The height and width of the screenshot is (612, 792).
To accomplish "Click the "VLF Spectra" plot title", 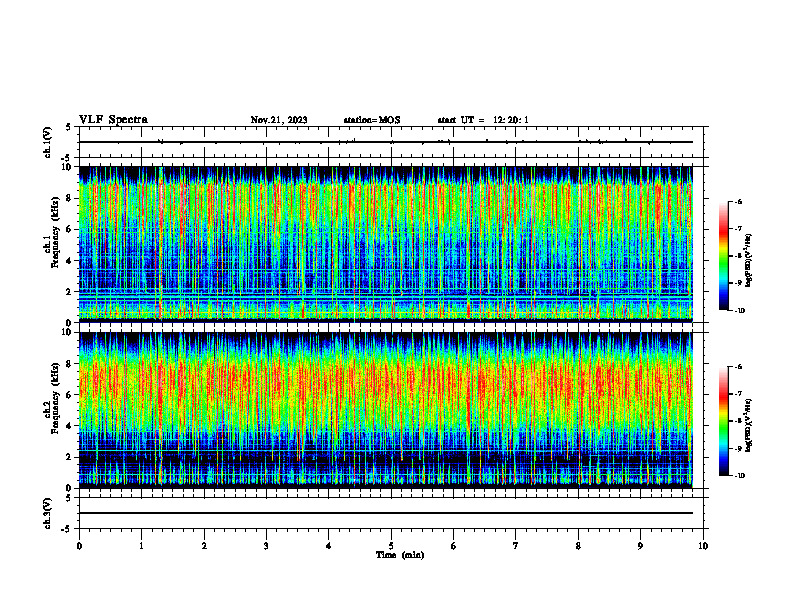I will click(113, 120).
